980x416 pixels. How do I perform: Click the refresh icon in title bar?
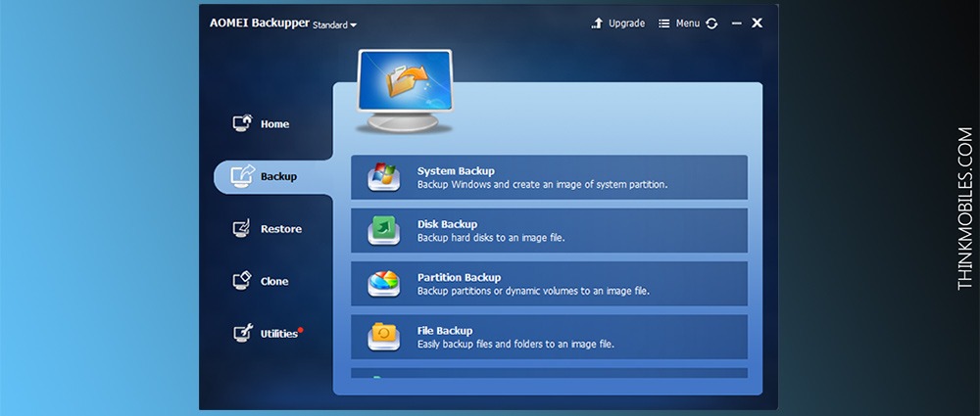pyautogui.click(x=711, y=23)
